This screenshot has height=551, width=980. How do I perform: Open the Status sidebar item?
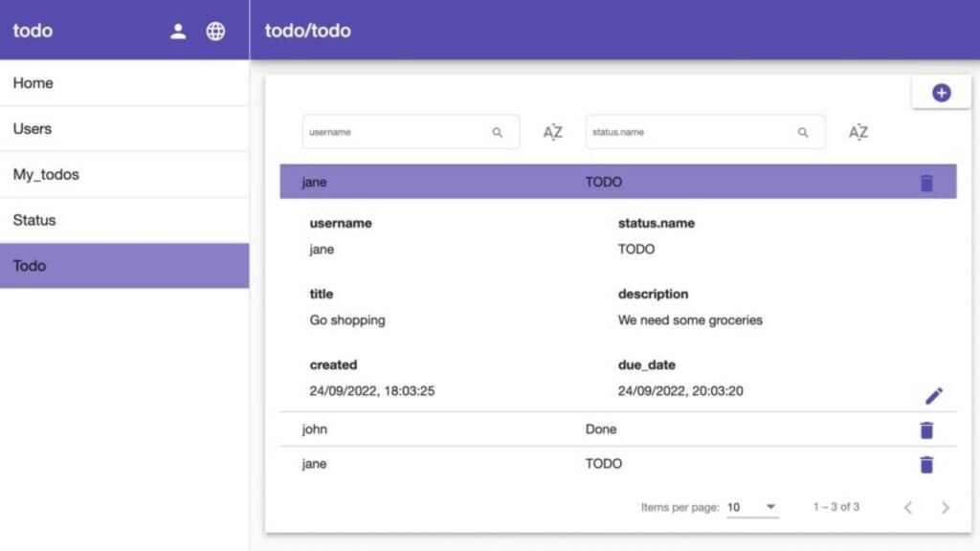(x=124, y=220)
